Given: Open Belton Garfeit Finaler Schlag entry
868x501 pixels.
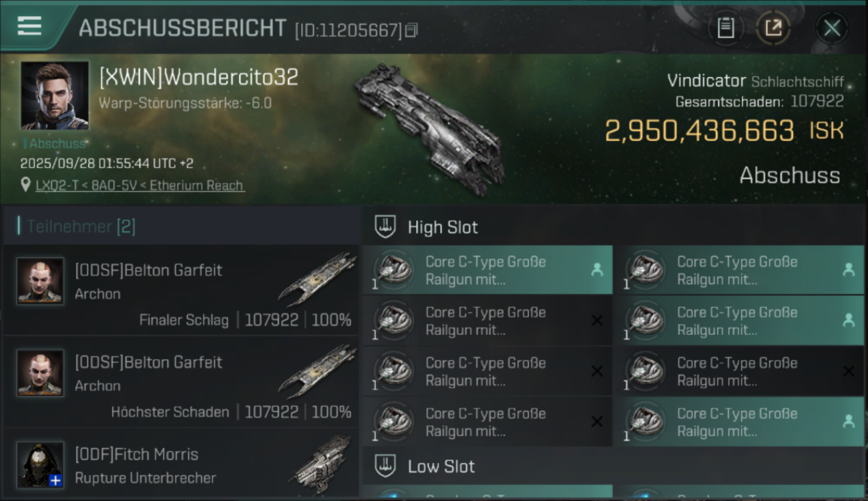Looking at the screenshot, I should point(180,290).
